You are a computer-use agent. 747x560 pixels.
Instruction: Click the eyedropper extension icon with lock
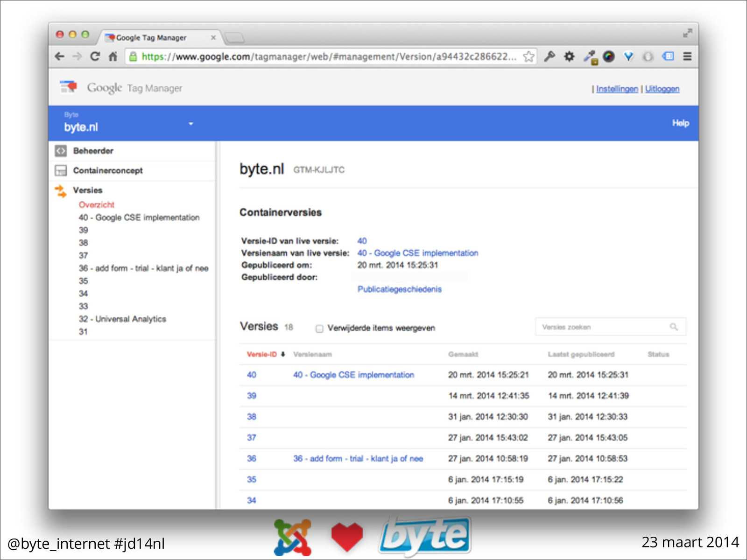[x=590, y=57]
